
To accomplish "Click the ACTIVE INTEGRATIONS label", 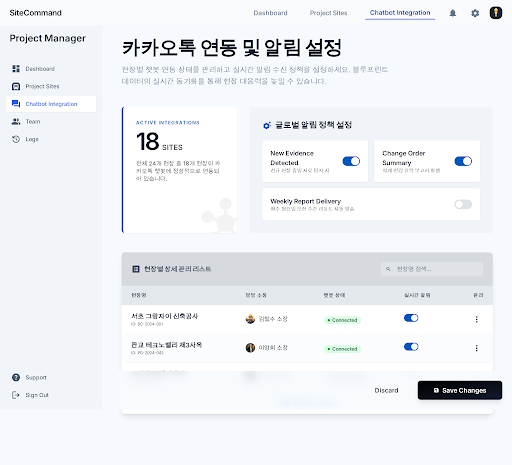I will click(168, 123).
